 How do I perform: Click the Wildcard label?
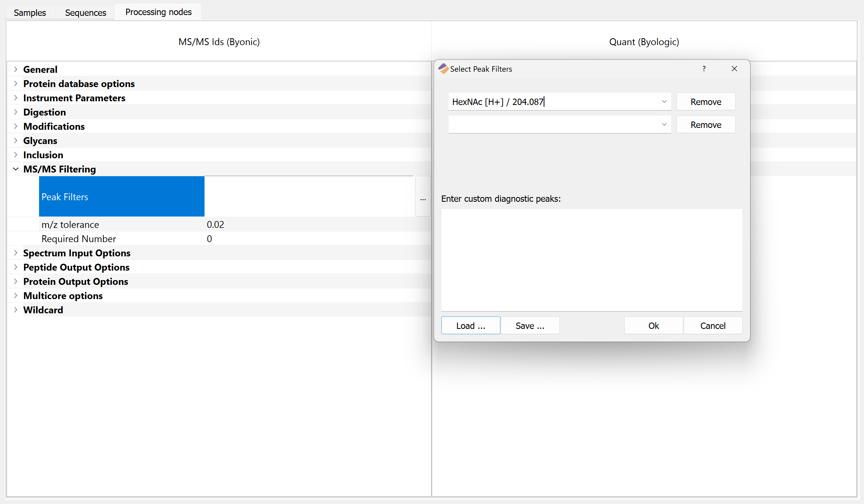(x=43, y=310)
